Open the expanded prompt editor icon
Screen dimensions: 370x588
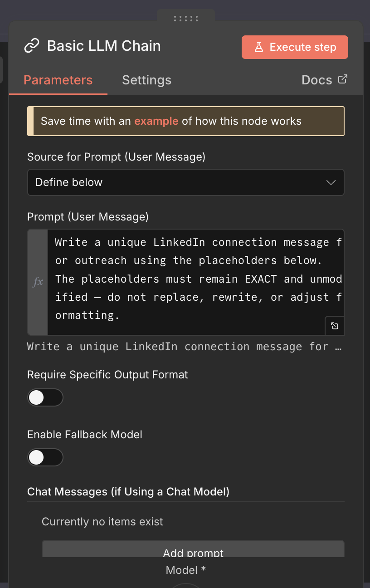335,326
